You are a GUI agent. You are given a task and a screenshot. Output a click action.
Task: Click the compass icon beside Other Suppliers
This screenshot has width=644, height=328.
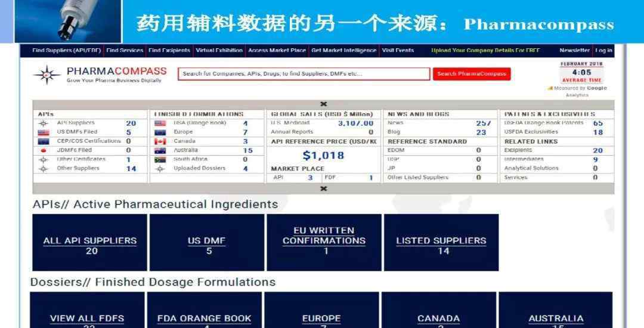point(43,169)
